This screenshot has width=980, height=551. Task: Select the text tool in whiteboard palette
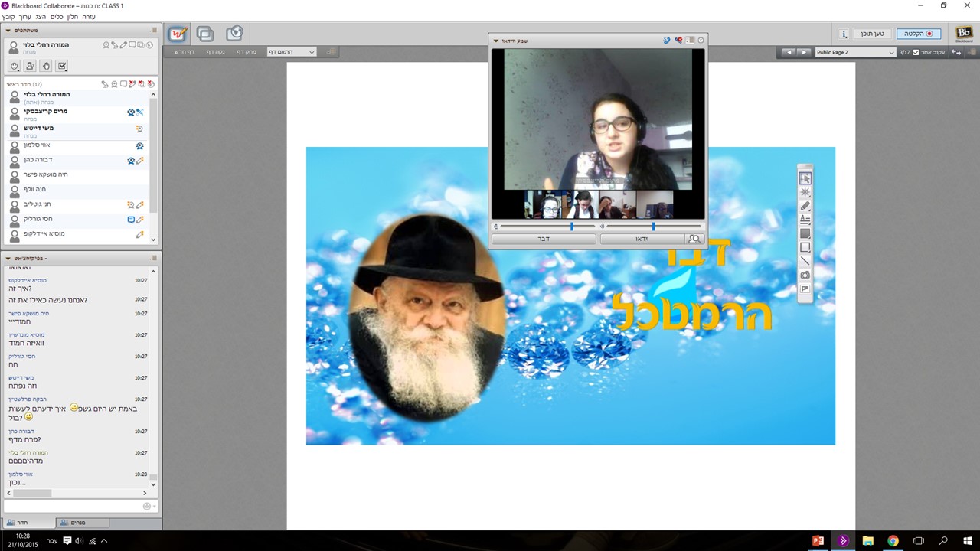805,220
